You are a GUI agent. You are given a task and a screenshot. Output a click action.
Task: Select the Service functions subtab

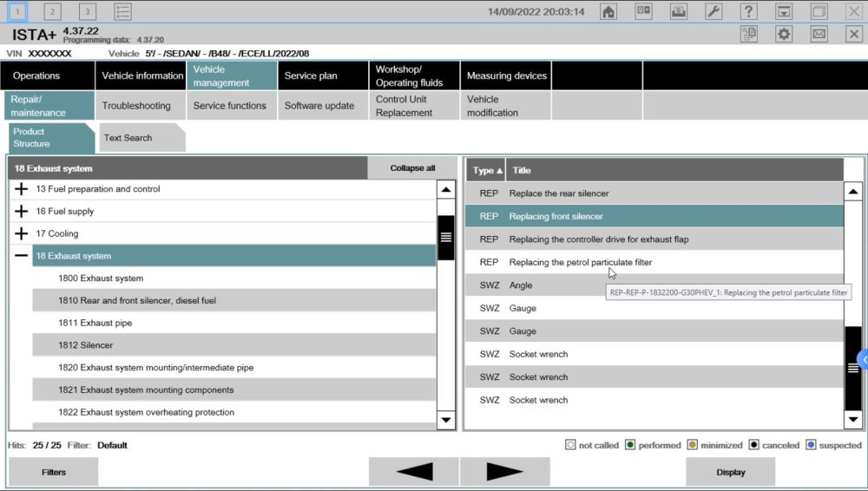(232, 106)
